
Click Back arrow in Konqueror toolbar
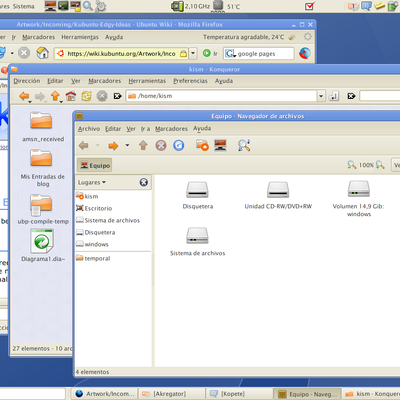coord(24,96)
